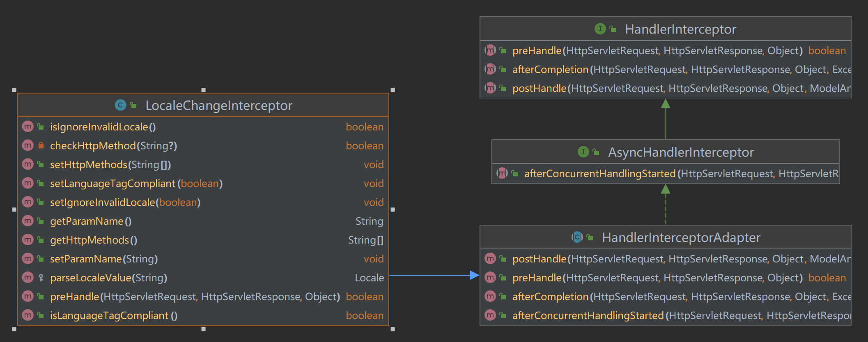Screen dimensions: 868x342
Task: Click the abstract class icon of HandlerInterceptorAdapter
Action: click(x=577, y=237)
